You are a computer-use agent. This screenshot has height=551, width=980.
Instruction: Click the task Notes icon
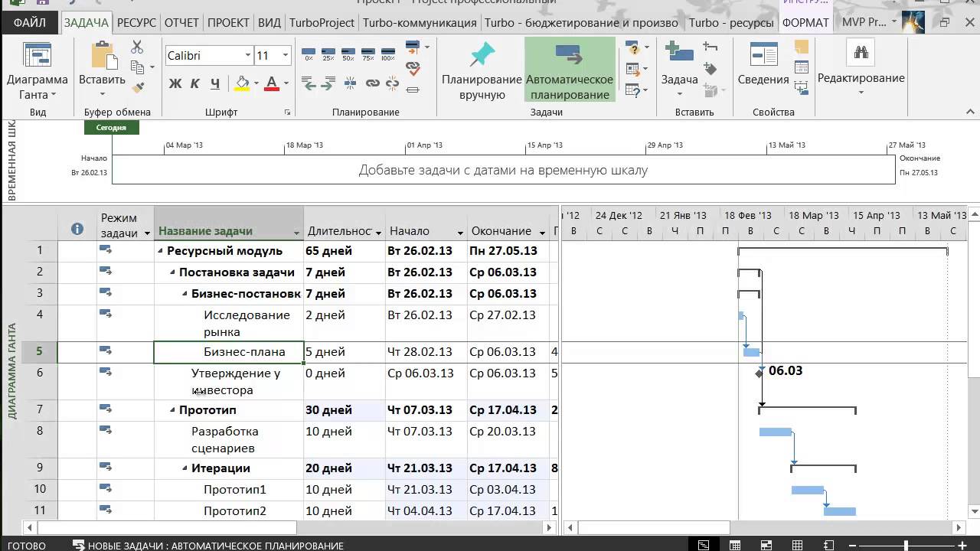[x=802, y=47]
